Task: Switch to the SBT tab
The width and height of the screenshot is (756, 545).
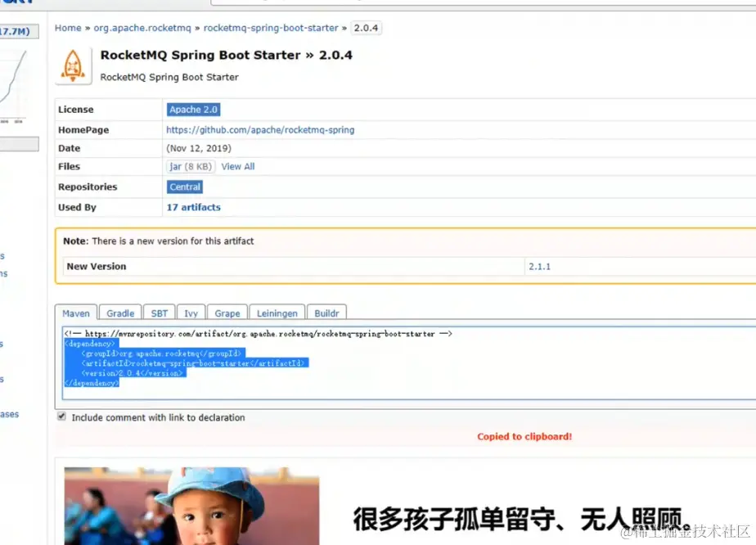Action: 159,313
